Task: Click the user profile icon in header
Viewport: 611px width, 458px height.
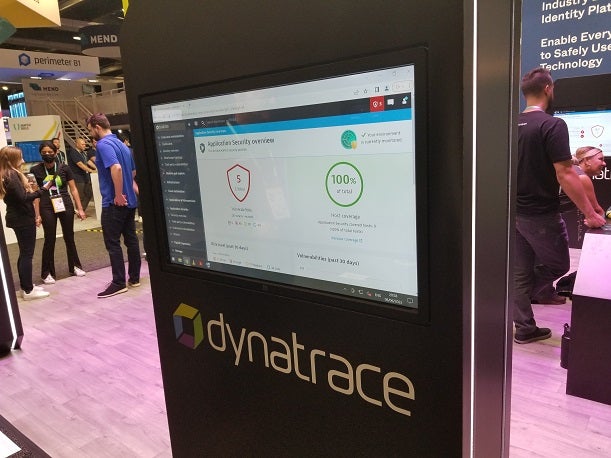Action: click(x=405, y=100)
